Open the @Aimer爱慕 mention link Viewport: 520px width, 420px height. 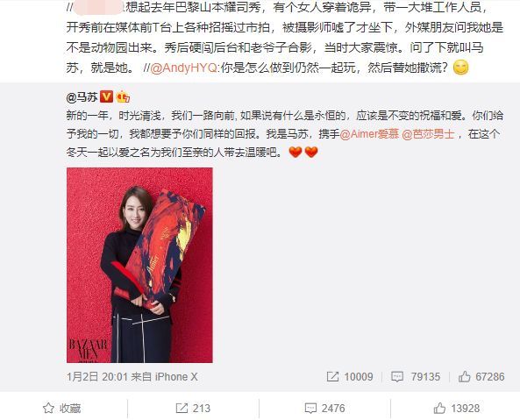[369, 134]
